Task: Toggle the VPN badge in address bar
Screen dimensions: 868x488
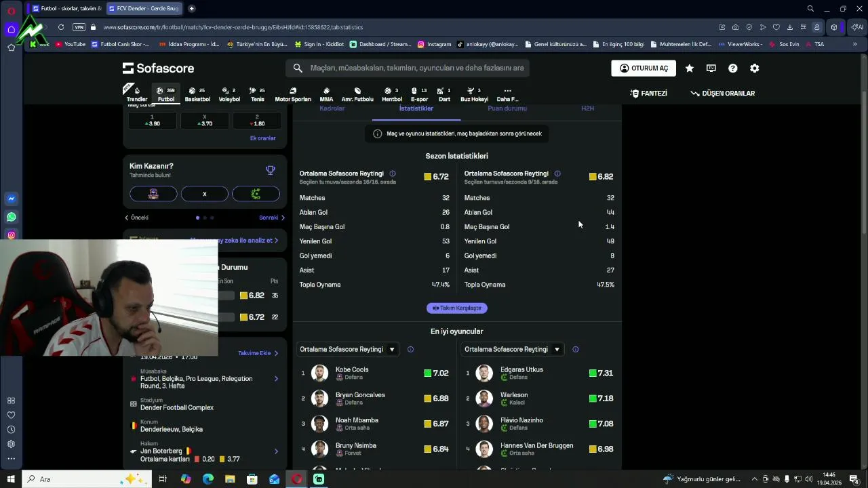Action: [x=79, y=27]
